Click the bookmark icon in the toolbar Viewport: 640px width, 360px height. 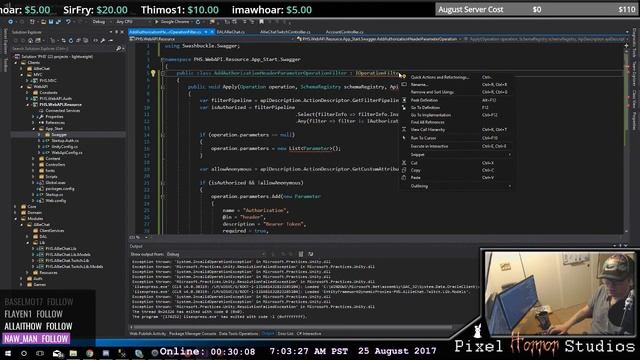pyautogui.click(x=262, y=22)
